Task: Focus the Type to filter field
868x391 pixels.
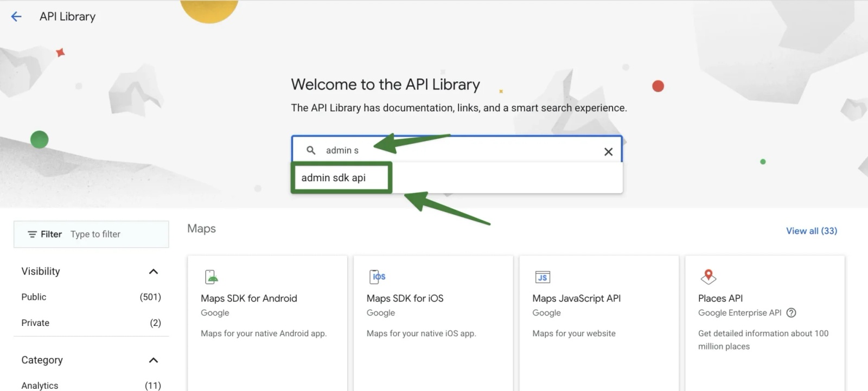Action: 95,234
